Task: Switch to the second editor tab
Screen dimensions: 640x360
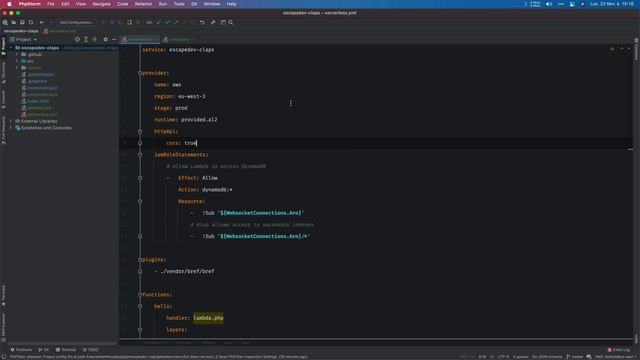Action: (x=179, y=40)
